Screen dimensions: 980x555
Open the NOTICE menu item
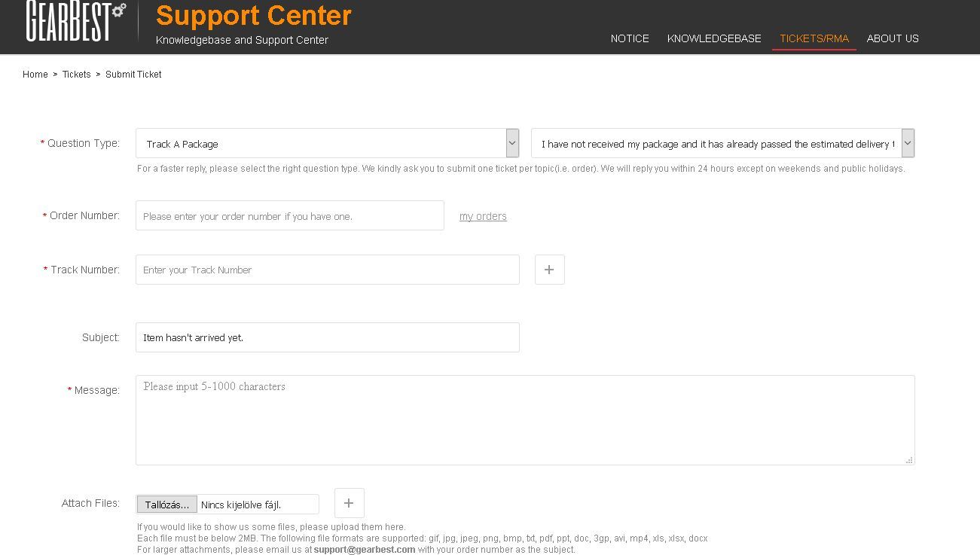tap(630, 38)
